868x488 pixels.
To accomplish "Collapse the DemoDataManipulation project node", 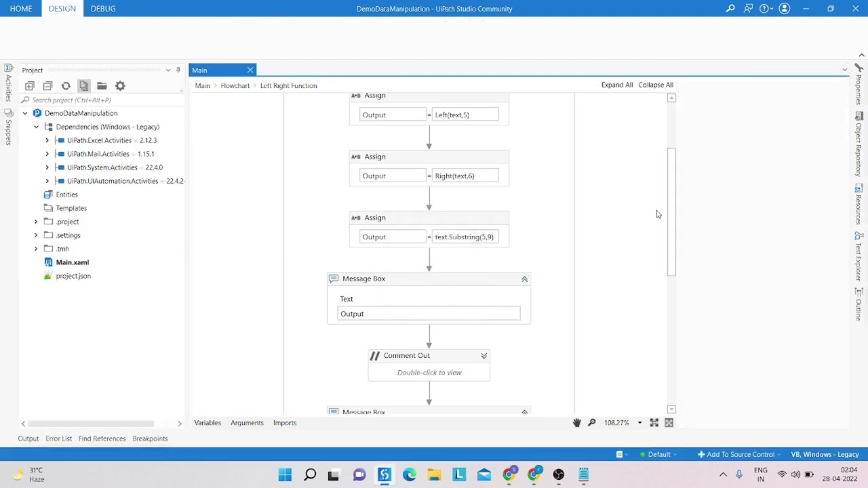I will [25, 113].
